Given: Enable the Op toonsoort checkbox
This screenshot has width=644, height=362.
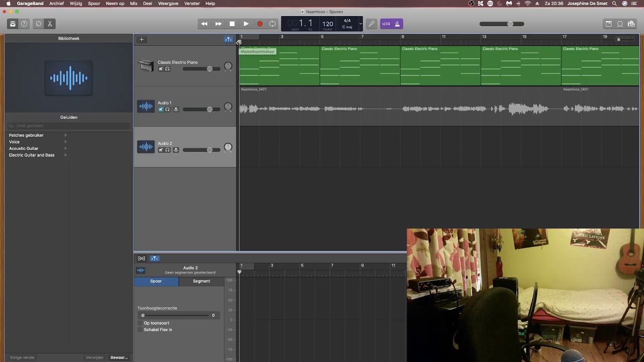Looking at the screenshot, I should 140,323.
